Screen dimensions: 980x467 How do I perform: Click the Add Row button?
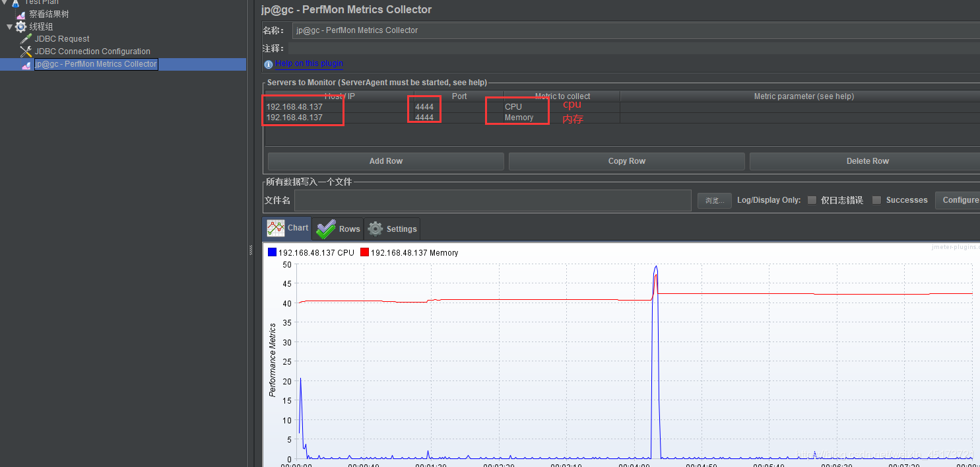point(386,161)
